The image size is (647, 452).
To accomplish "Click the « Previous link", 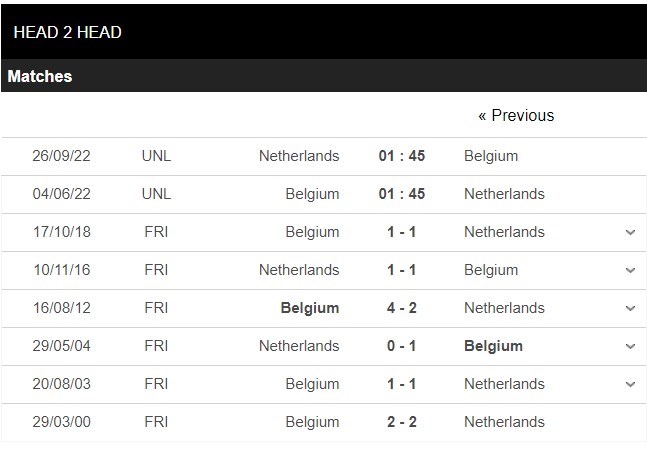I will pyautogui.click(x=516, y=116).
